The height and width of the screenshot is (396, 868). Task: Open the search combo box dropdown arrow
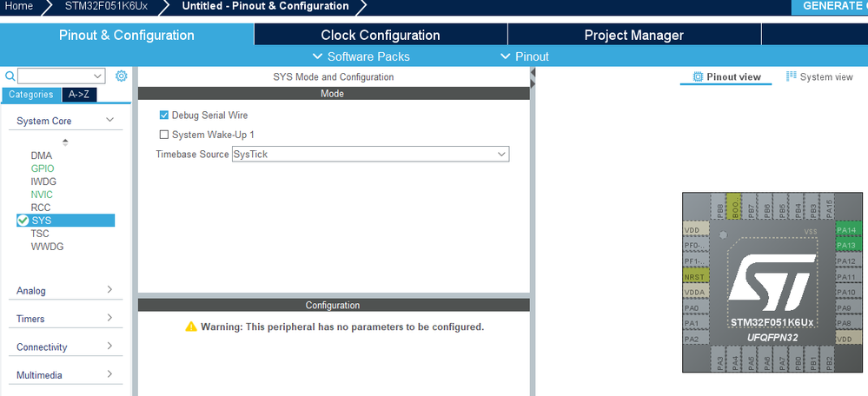click(x=98, y=76)
